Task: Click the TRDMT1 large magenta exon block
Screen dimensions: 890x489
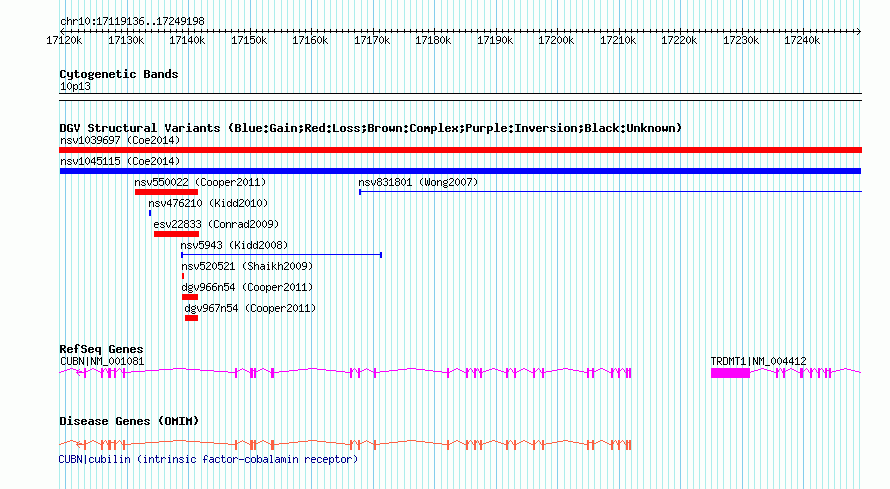Action: pyautogui.click(x=731, y=373)
